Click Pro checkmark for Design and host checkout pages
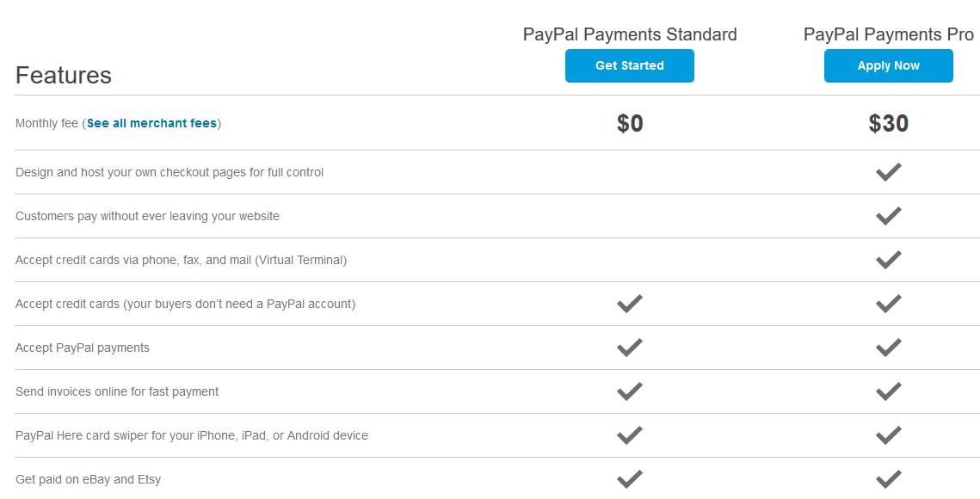Screen dimensions: 980x499 pos(888,172)
